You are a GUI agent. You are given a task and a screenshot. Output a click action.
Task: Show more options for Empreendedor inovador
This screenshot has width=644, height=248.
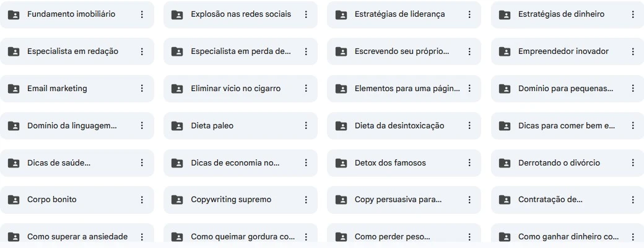point(633,51)
